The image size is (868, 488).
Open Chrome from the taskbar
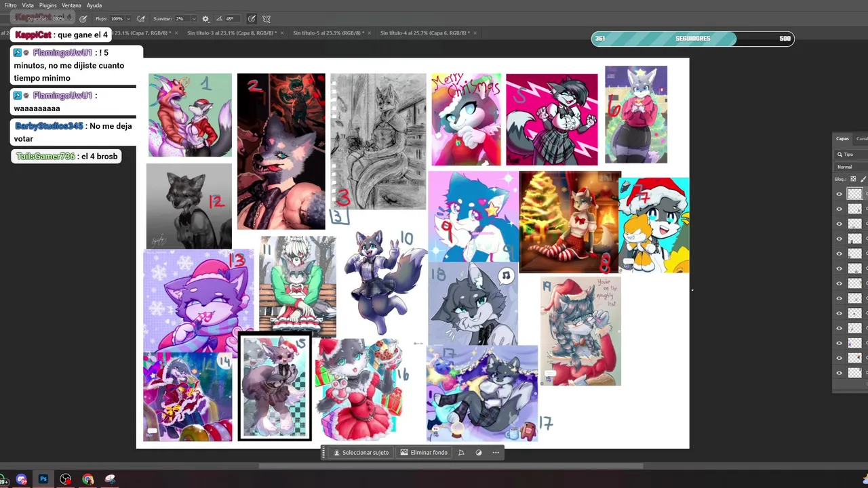88,479
